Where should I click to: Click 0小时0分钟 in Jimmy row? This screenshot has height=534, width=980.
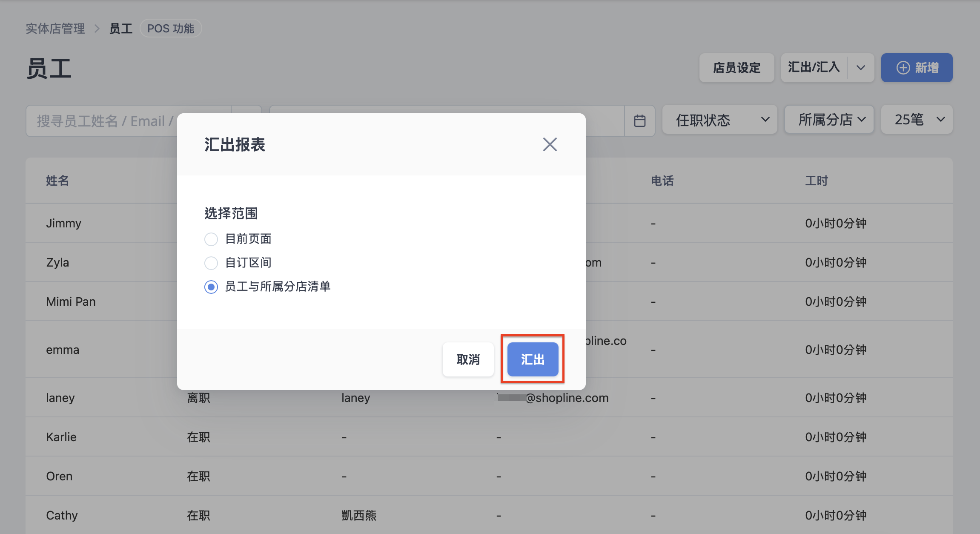[836, 223]
